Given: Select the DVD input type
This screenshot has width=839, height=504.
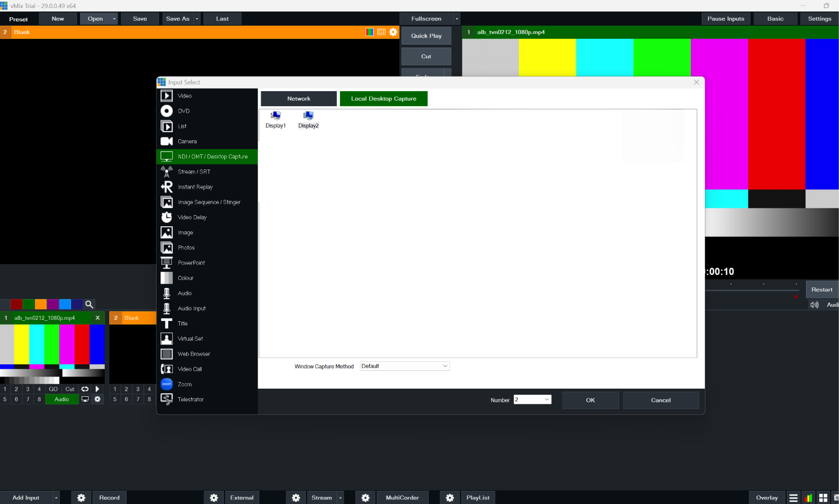Looking at the screenshot, I should pos(207,111).
